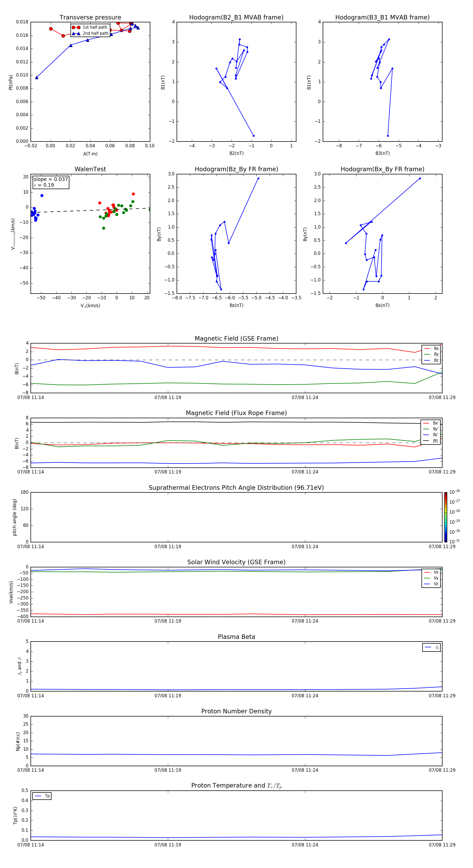The image size is (473, 868).
Task: Click the "Bz'" legend entry in Flux Rope plot
Action: click(x=431, y=435)
